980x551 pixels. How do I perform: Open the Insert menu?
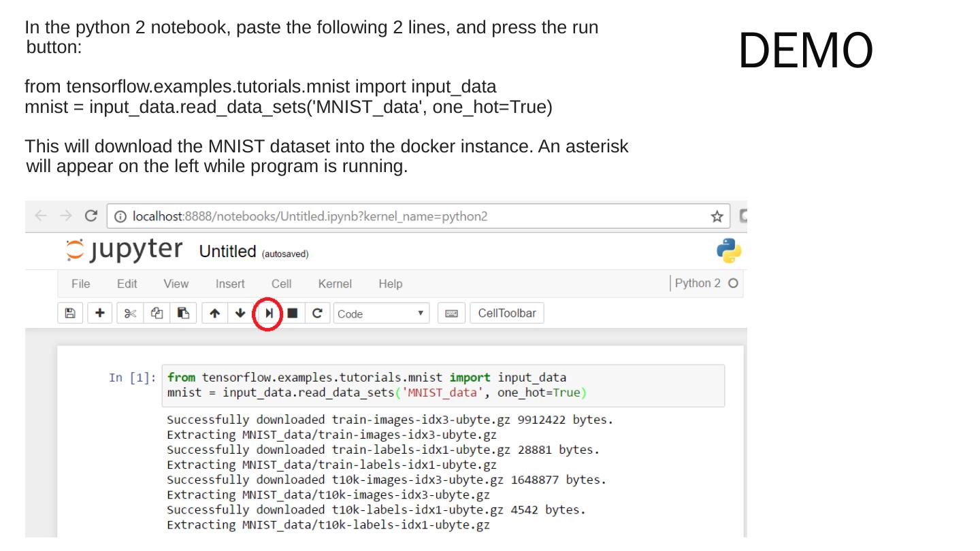click(x=230, y=284)
